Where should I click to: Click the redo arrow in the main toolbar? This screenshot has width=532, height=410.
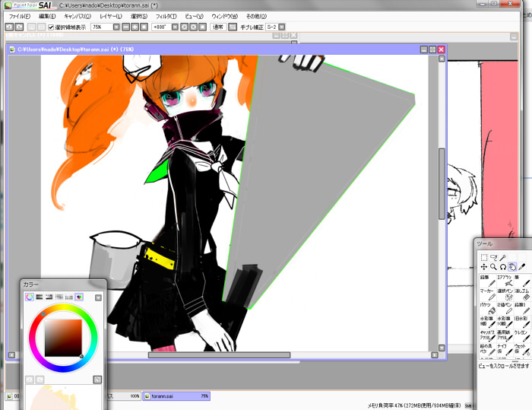(19, 27)
